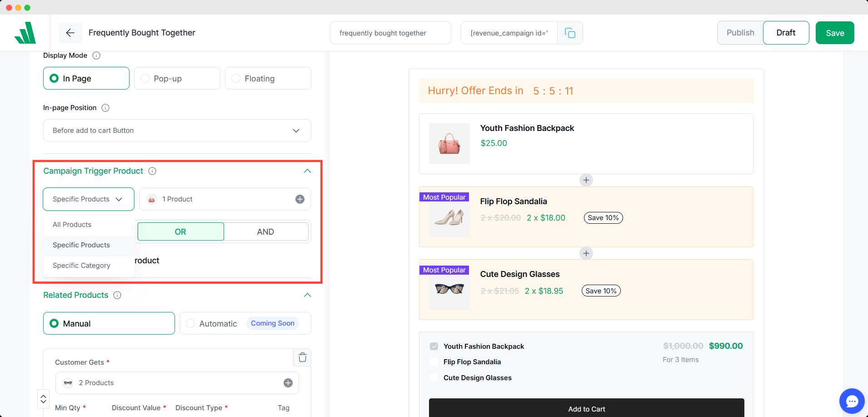Click the $990.00 total price
This screenshot has width=868, height=417.
pos(726,346)
